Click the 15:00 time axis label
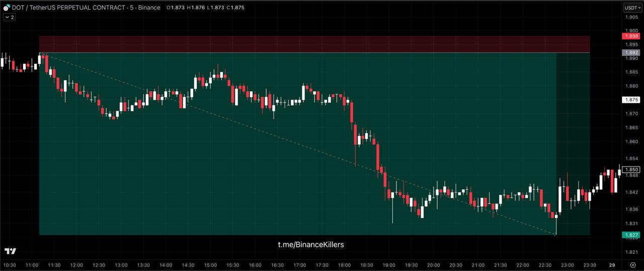Image resolution: width=644 pixels, height=271 pixels. [210, 265]
